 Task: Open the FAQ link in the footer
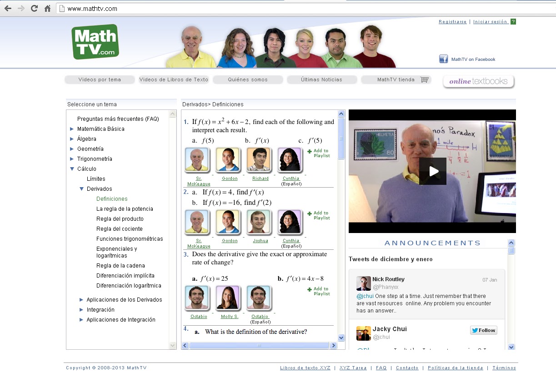pyautogui.click(x=381, y=367)
